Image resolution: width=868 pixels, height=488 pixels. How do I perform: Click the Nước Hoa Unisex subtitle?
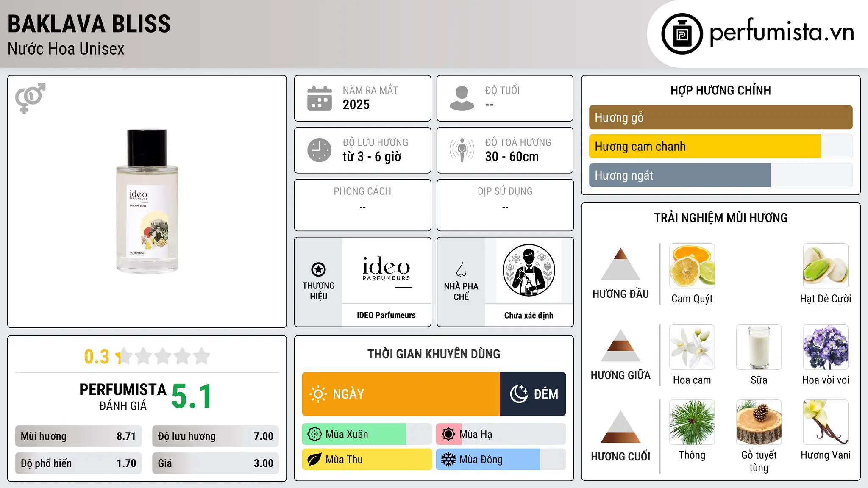pos(66,49)
